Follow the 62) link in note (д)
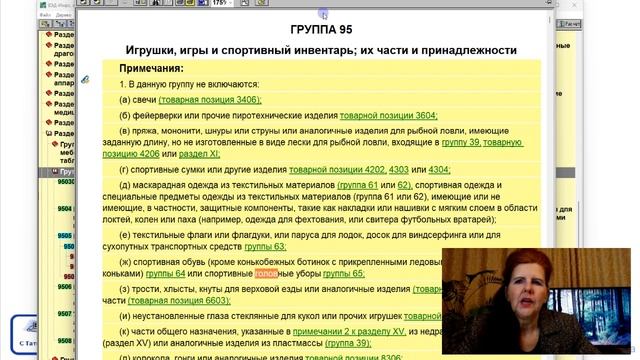 pos(405,185)
